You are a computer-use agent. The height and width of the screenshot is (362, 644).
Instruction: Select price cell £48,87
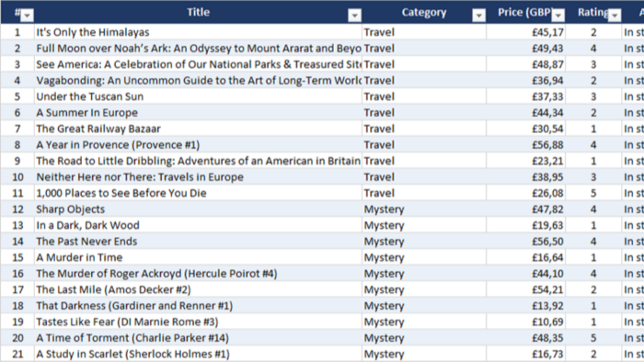pos(525,64)
